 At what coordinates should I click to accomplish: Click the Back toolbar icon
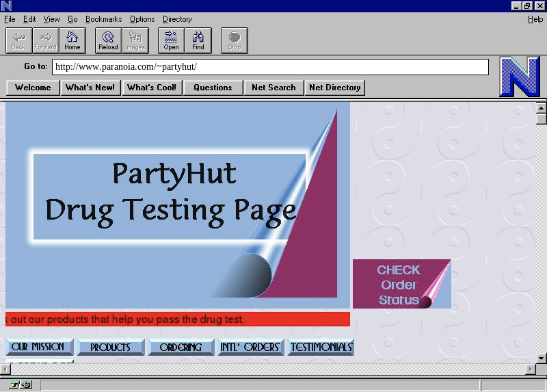pyautogui.click(x=18, y=40)
